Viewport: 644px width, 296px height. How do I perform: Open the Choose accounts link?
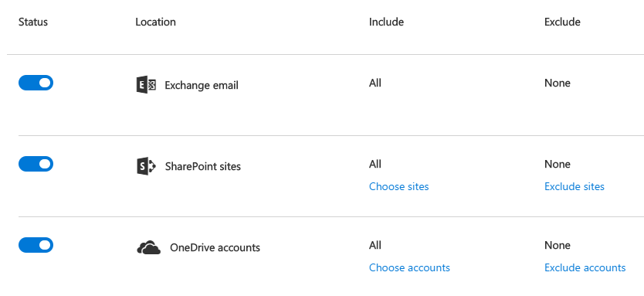coord(409,267)
